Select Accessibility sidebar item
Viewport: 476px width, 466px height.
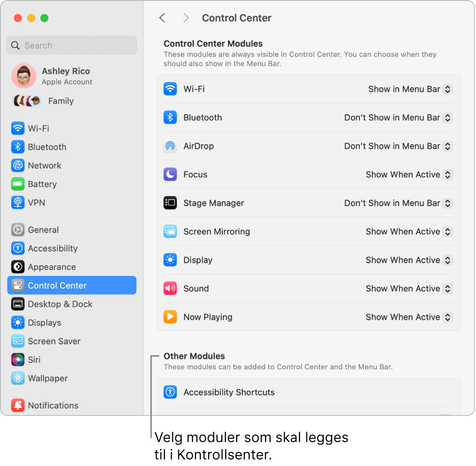[x=72, y=248]
